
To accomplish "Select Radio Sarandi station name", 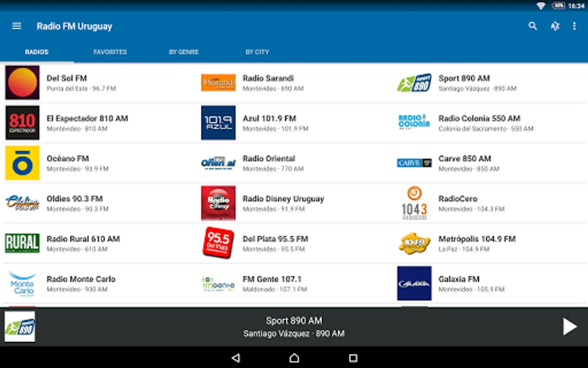I will click(268, 78).
